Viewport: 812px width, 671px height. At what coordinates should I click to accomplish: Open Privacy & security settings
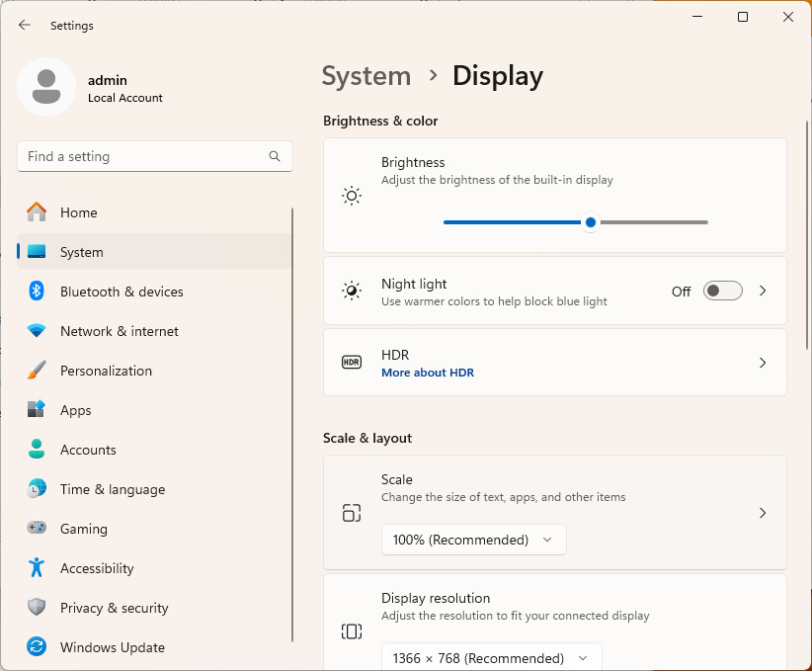[x=154, y=608]
